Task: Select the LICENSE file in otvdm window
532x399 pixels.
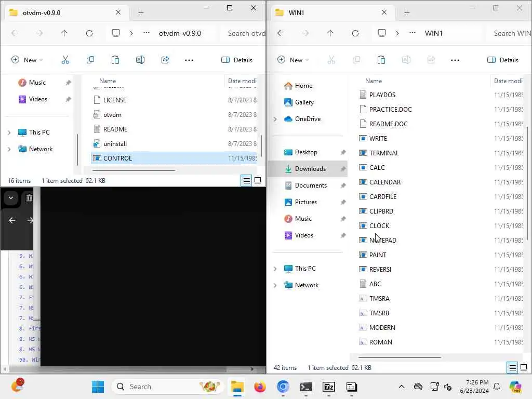Action: click(115, 100)
